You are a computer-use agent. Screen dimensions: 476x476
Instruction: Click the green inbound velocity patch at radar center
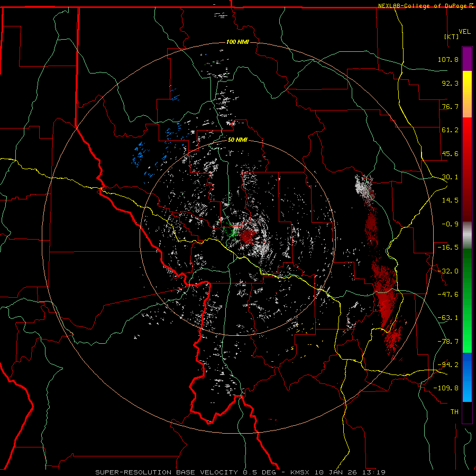(233, 233)
